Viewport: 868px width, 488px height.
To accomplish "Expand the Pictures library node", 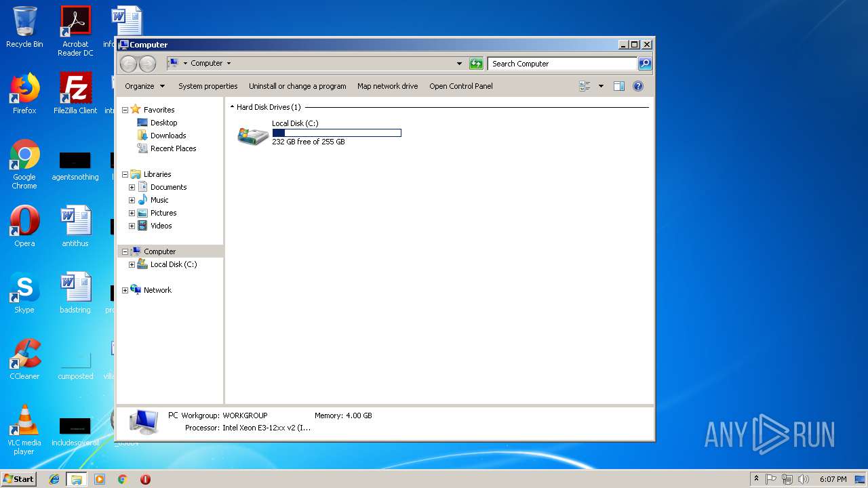I will 132,213.
